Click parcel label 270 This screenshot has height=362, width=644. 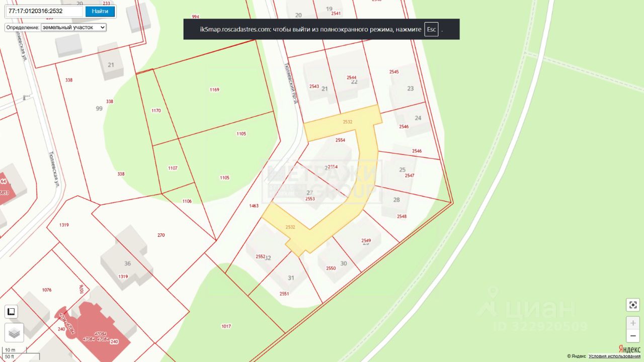[161, 235]
